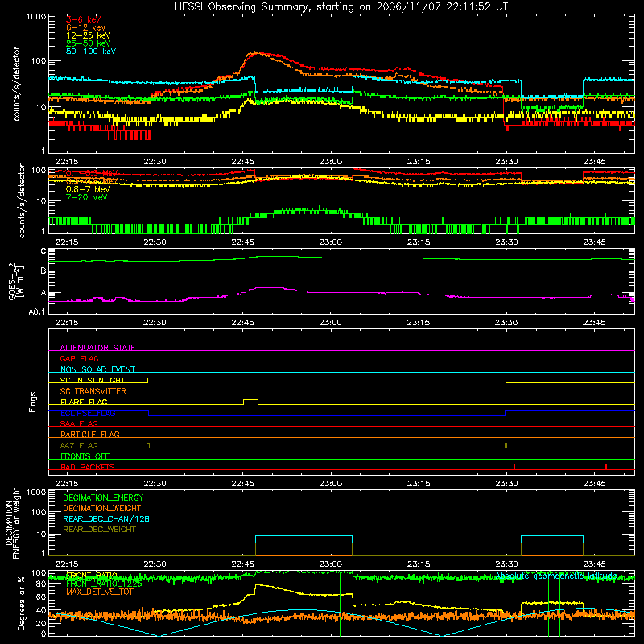The height and width of the screenshot is (644, 644).
Task: Select the 12-25 keV legend label
Action: (89, 35)
